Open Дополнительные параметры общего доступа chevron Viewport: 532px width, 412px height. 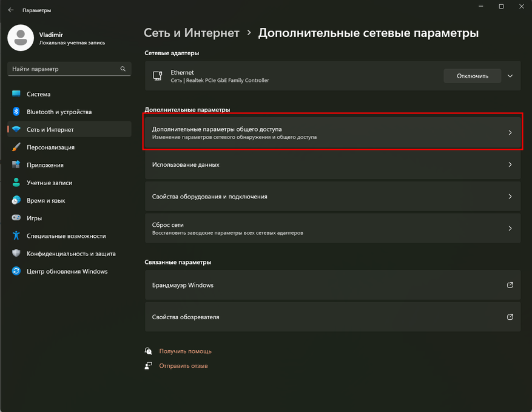point(510,133)
